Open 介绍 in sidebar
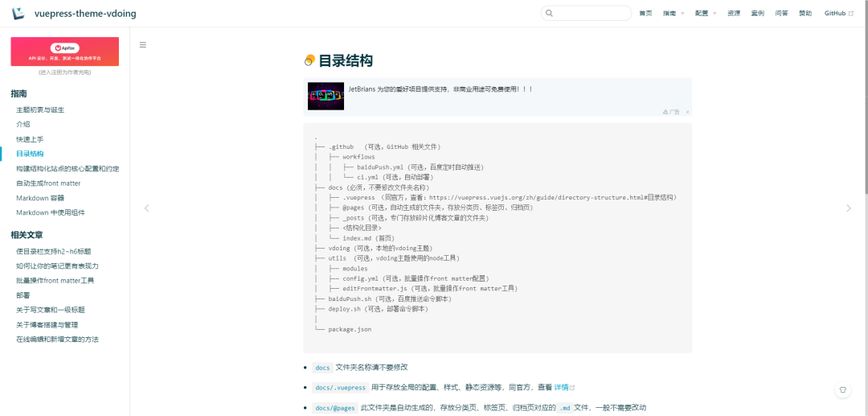Image resolution: width=868 pixels, height=416 pixels. (23, 124)
